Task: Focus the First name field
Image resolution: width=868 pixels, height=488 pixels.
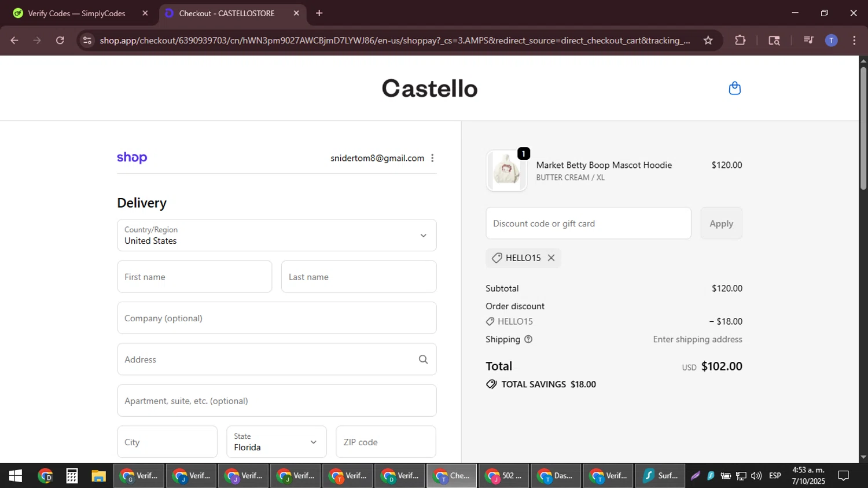Action: pos(194,277)
